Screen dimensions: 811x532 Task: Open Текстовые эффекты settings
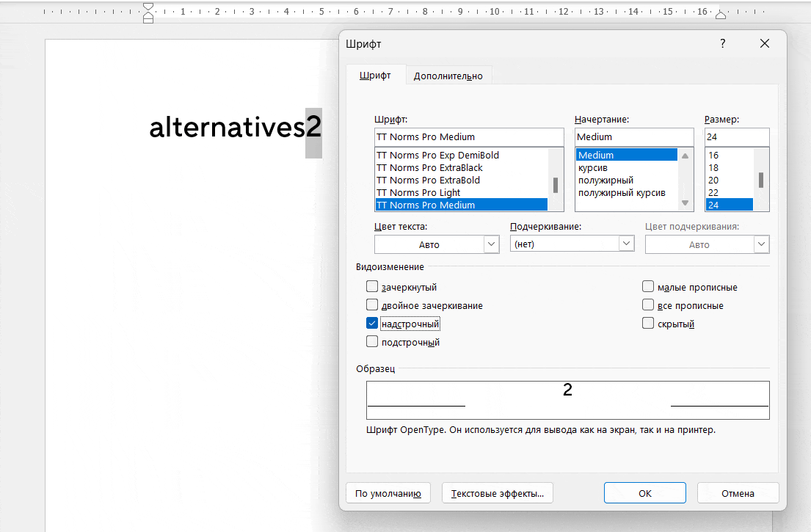point(498,493)
